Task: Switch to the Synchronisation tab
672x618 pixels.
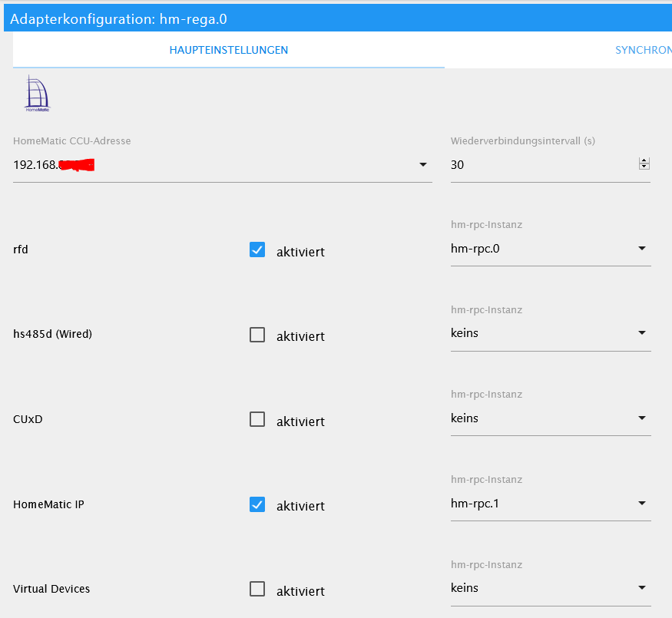Action: pyautogui.click(x=643, y=51)
